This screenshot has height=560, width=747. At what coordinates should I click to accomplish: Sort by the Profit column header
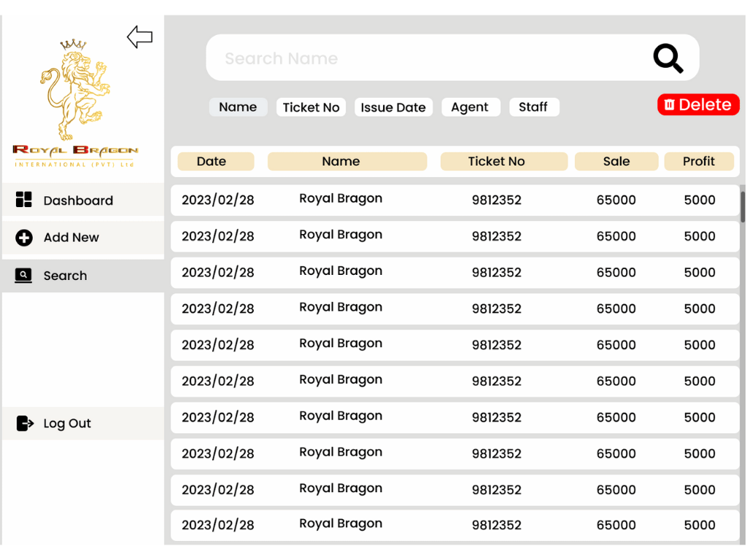pos(699,161)
